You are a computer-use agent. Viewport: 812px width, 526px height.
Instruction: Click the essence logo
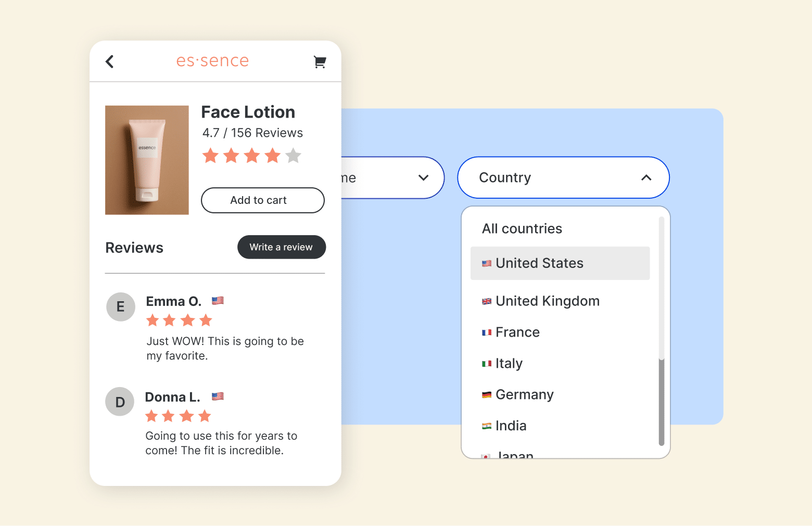[x=212, y=61]
